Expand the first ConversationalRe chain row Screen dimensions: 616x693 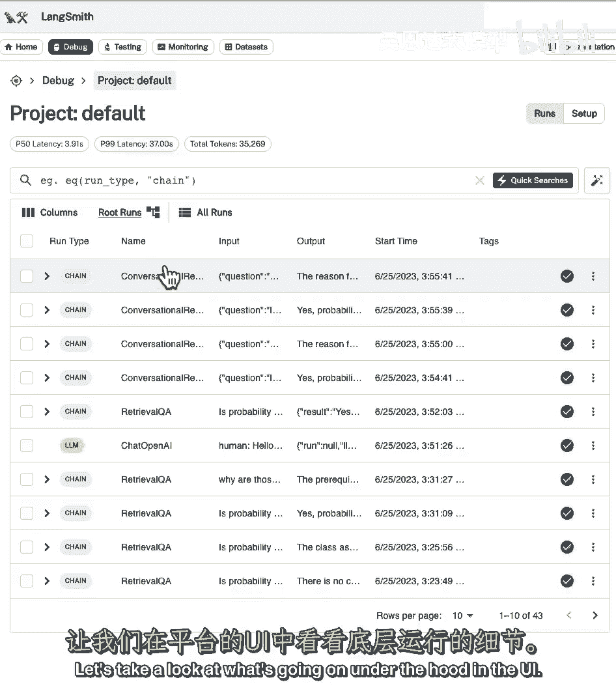(47, 276)
